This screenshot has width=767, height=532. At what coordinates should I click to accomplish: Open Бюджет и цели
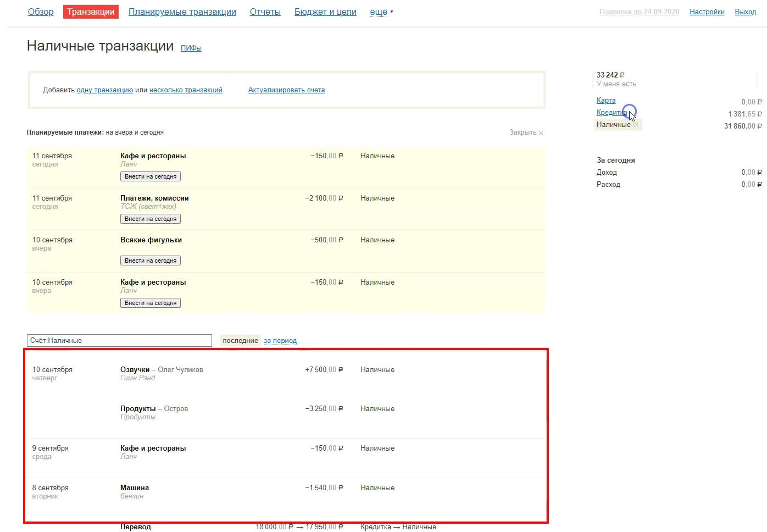tap(325, 12)
